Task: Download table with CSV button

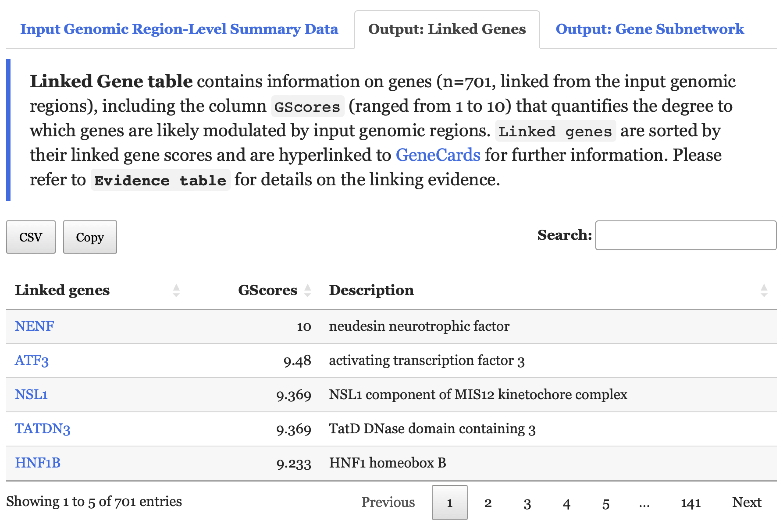Action: (31, 237)
